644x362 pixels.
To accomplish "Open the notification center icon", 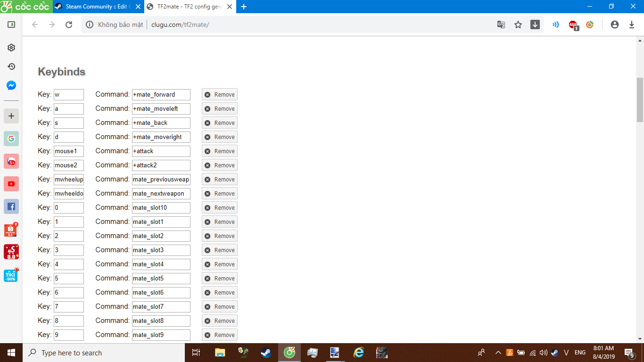I will 629,353.
